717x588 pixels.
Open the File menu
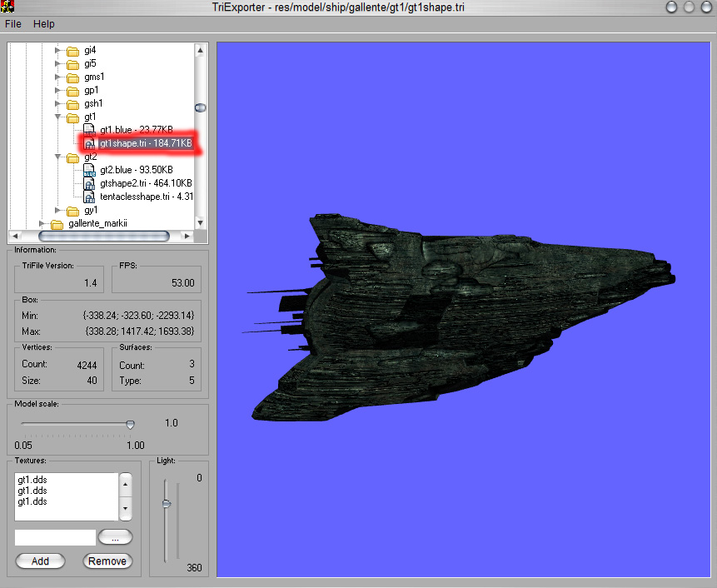(x=13, y=24)
